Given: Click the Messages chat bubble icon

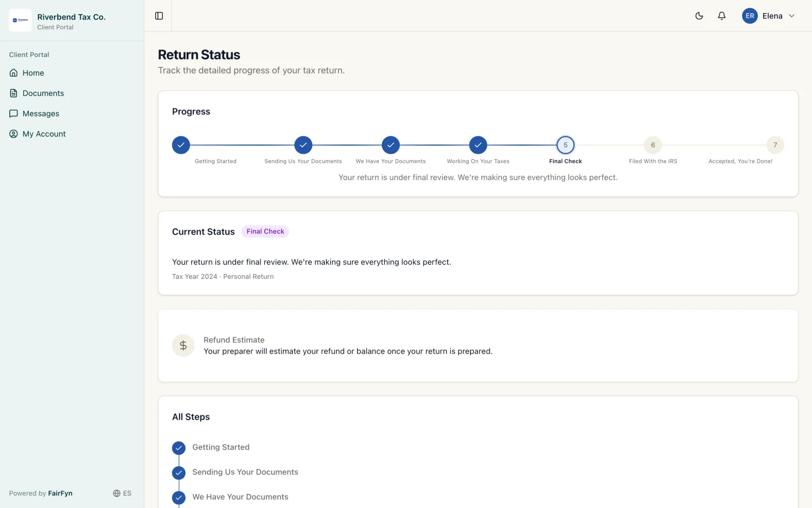Looking at the screenshot, I should [x=14, y=114].
